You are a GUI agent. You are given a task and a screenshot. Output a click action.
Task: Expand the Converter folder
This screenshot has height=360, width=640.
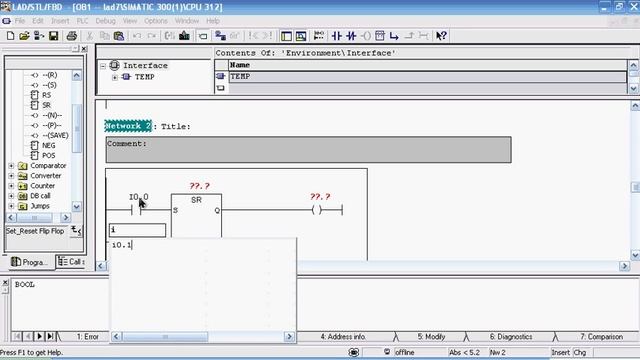pyautogui.click(x=11, y=176)
